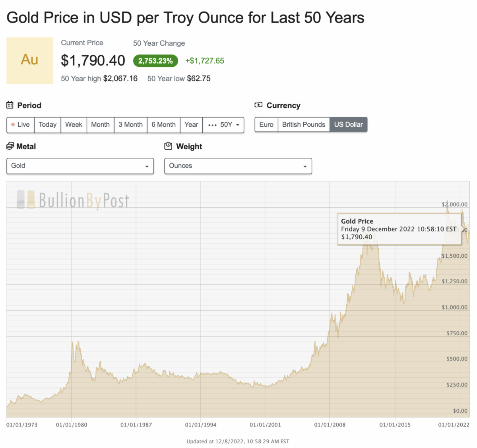
Task: Select the Week period tab
Action: tap(74, 125)
